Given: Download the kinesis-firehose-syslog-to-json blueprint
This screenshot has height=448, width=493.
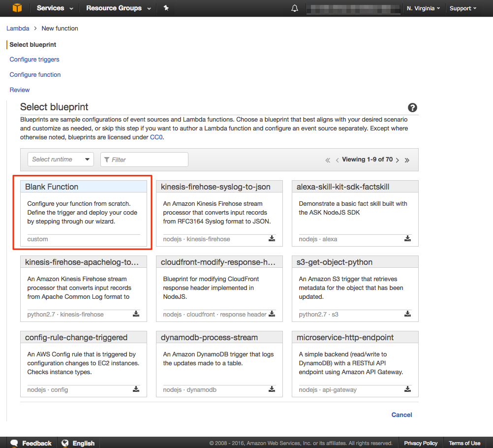Looking at the screenshot, I should coord(272,239).
